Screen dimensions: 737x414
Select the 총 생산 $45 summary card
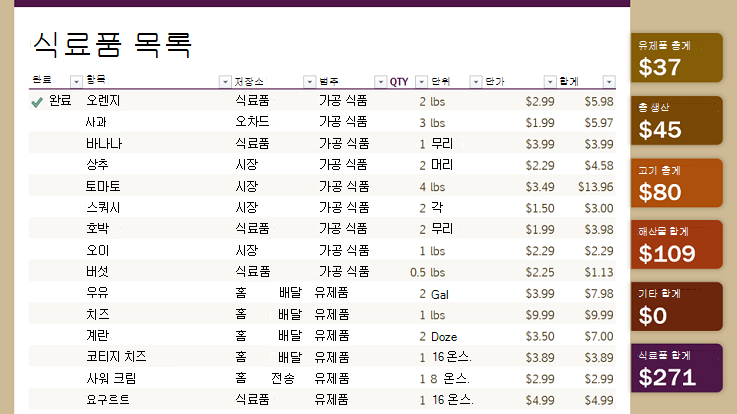point(676,120)
